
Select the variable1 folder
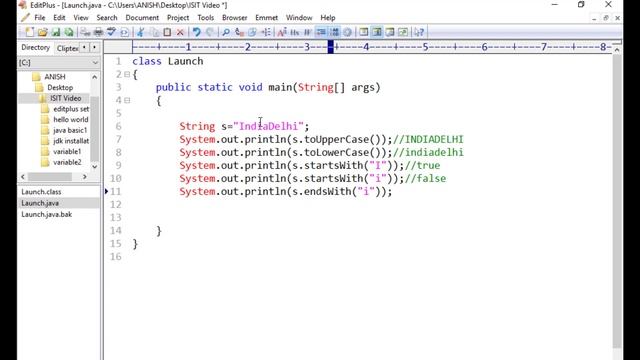(67, 151)
